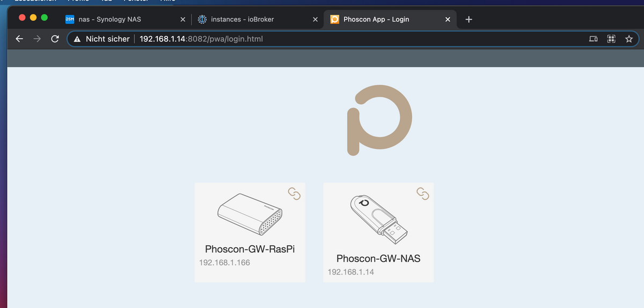This screenshot has width=644, height=308.
Task: Click the ioBroker favicon on instances tab
Action: (x=202, y=19)
